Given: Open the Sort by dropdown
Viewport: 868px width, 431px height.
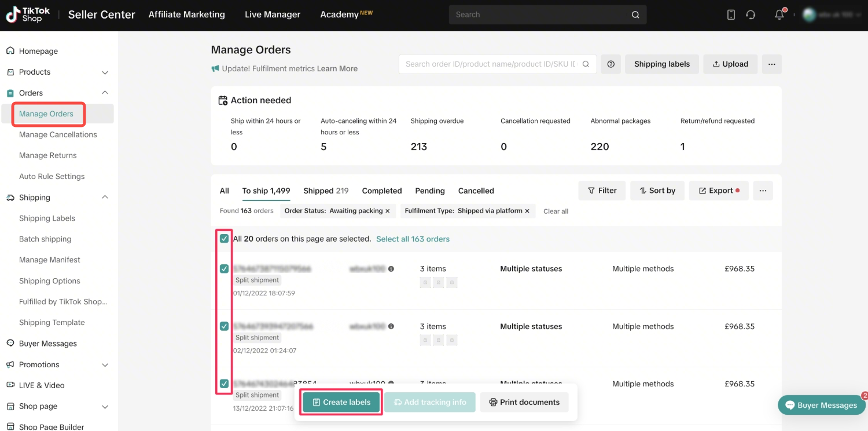Looking at the screenshot, I should 657,191.
